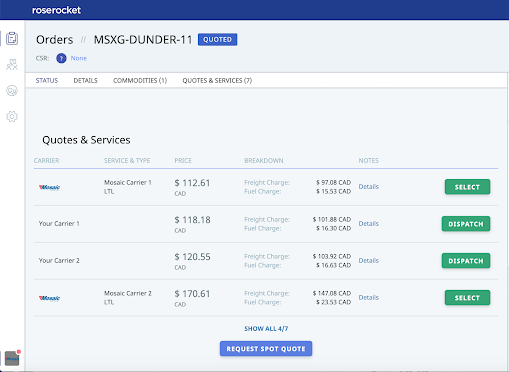Click the BREAKDOWN column header
The height and width of the screenshot is (372, 509).
coord(264,161)
